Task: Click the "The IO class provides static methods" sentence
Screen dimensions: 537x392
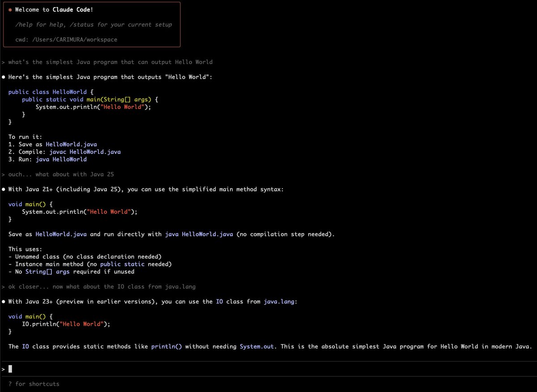Action: pyautogui.click(x=270, y=346)
